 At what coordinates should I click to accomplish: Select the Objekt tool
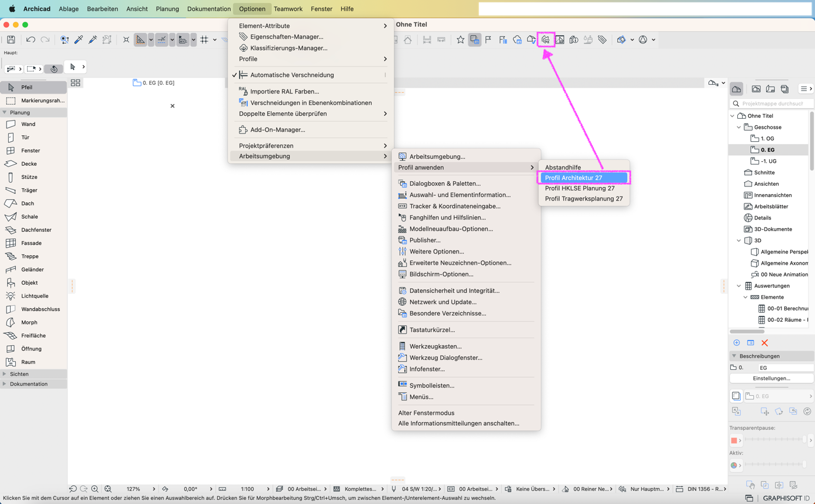34,283
